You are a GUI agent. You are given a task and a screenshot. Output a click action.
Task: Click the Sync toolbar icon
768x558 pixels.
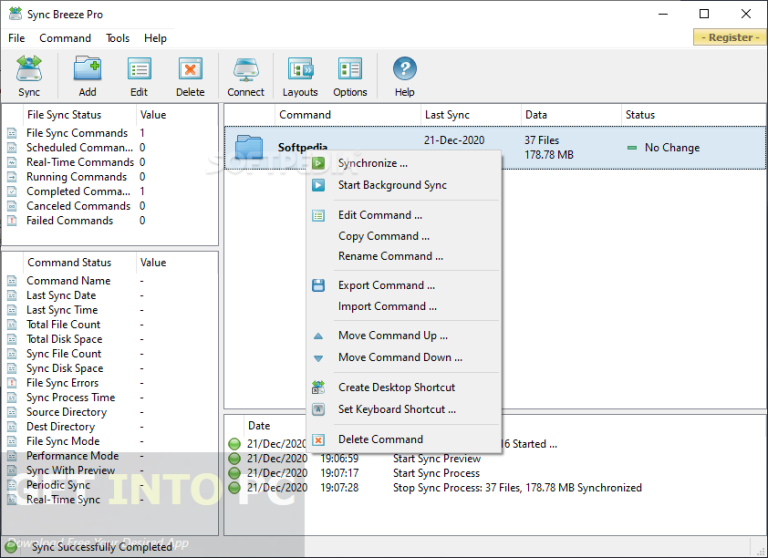(29, 76)
